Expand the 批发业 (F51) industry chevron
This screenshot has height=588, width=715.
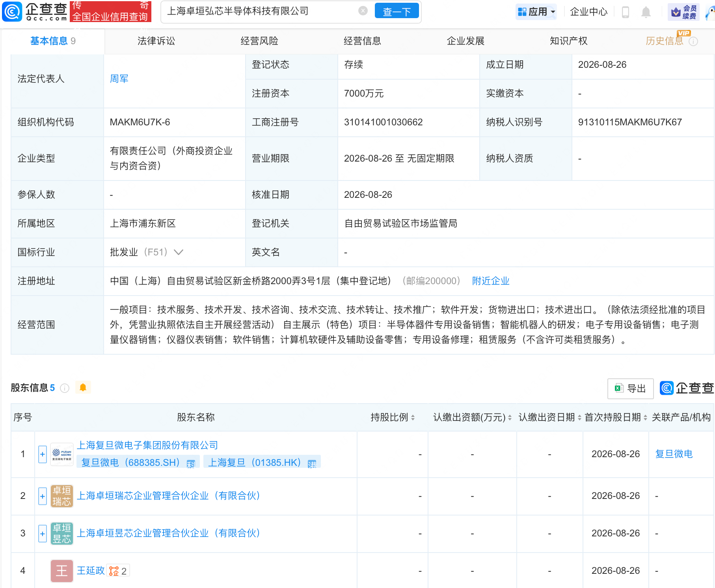point(179,252)
